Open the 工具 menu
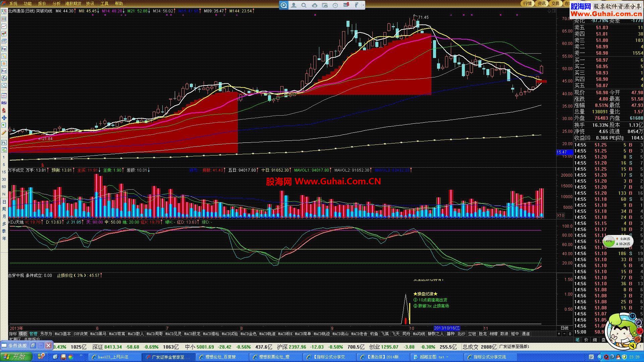This screenshot has width=644, height=362. [x=105, y=4]
